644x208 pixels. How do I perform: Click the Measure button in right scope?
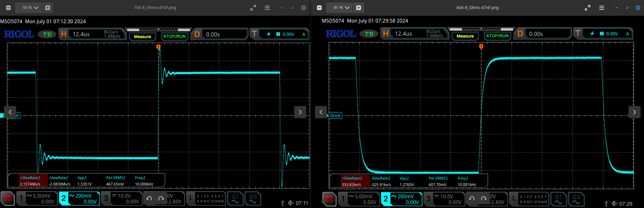[x=465, y=36]
